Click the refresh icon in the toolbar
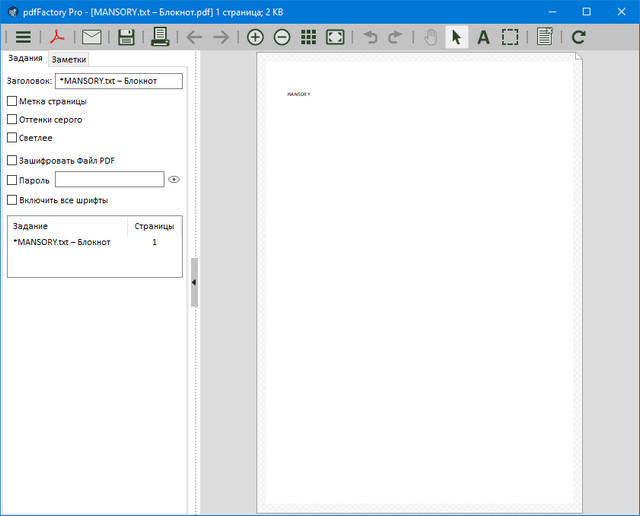Screen dimensions: 640x516 (x=579, y=37)
